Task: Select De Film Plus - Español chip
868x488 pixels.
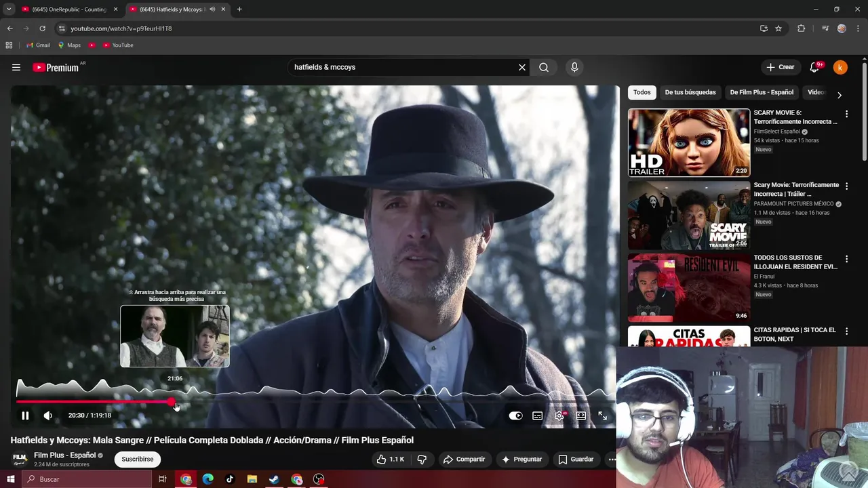Action: [x=762, y=92]
